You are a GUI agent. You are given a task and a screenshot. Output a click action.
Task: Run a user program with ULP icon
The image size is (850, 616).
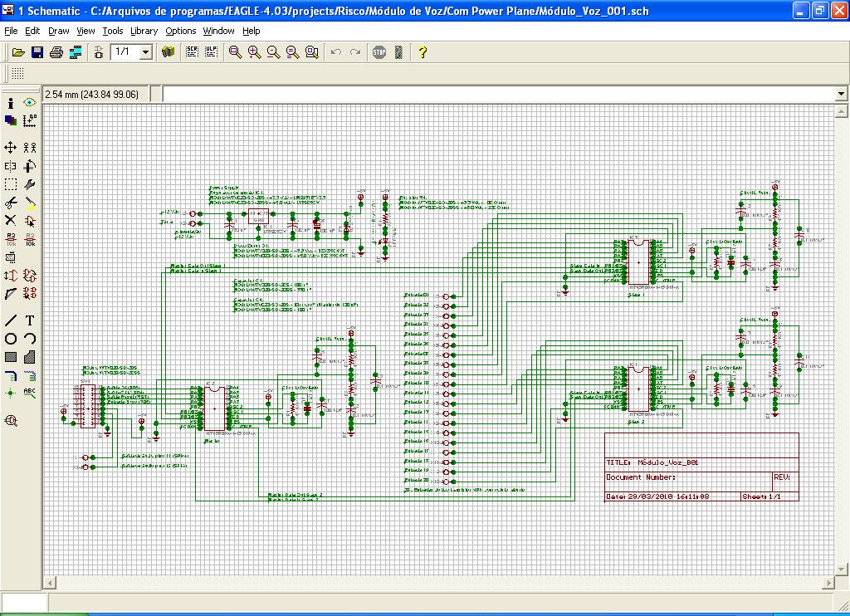coord(211,52)
